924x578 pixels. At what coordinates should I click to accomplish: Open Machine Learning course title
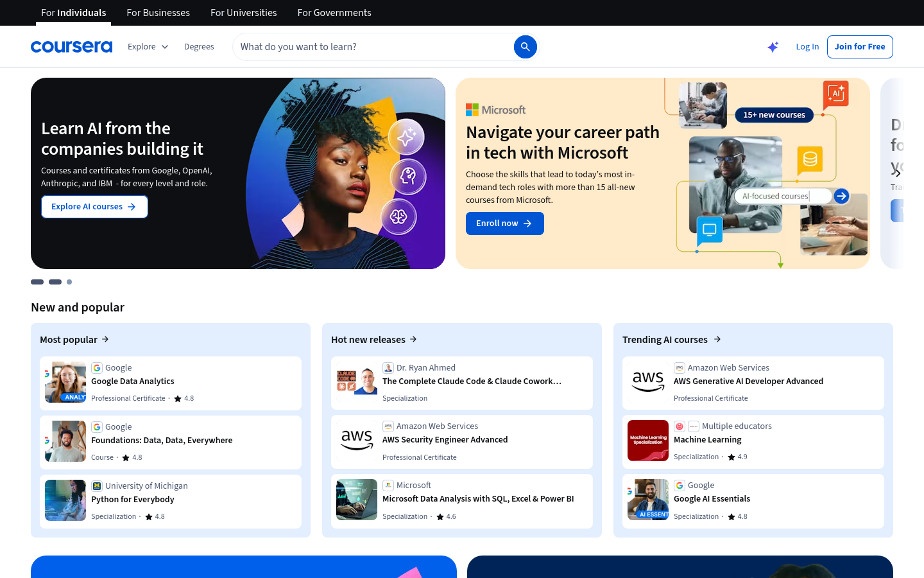(x=708, y=440)
